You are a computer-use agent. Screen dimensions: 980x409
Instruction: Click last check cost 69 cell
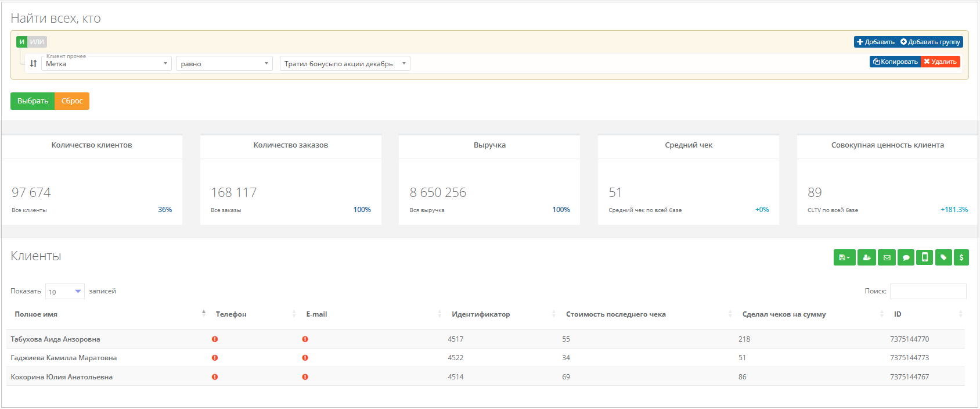point(566,377)
